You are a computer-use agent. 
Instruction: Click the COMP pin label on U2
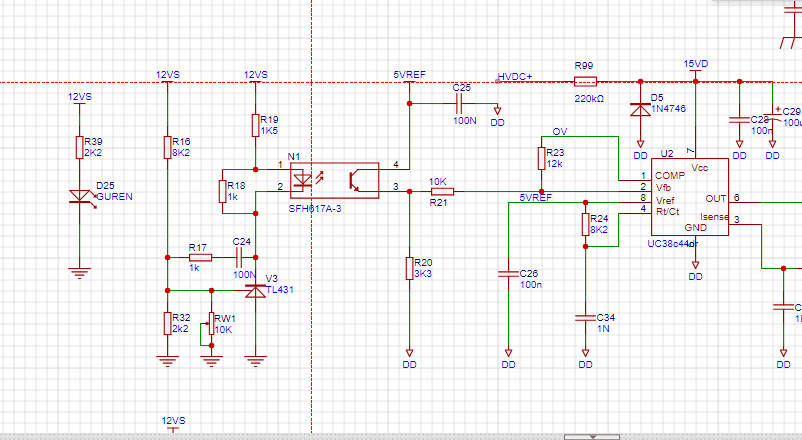(x=670, y=175)
